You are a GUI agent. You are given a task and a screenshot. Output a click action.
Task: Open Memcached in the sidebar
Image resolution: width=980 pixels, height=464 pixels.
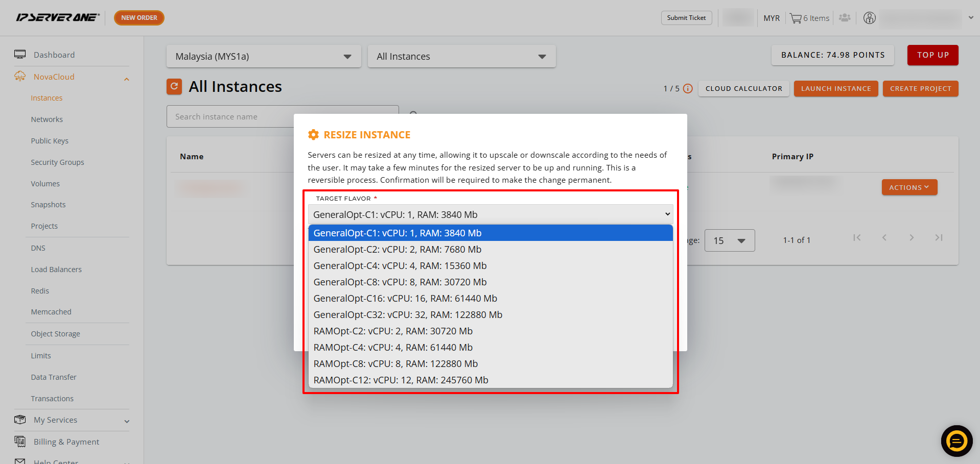[51, 312]
